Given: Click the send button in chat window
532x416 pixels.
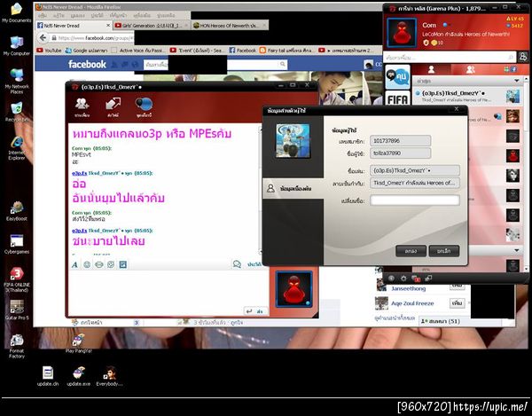Looking at the screenshot, I should (x=256, y=311).
